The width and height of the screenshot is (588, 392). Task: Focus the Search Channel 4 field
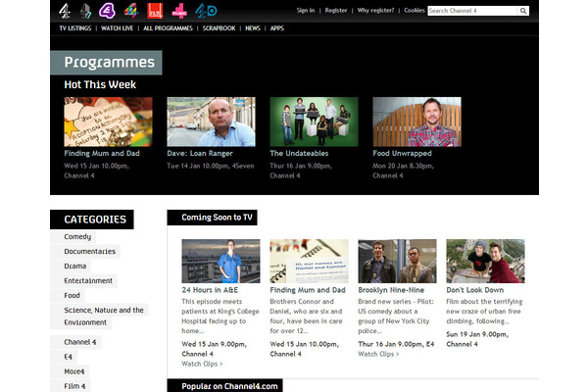point(472,11)
